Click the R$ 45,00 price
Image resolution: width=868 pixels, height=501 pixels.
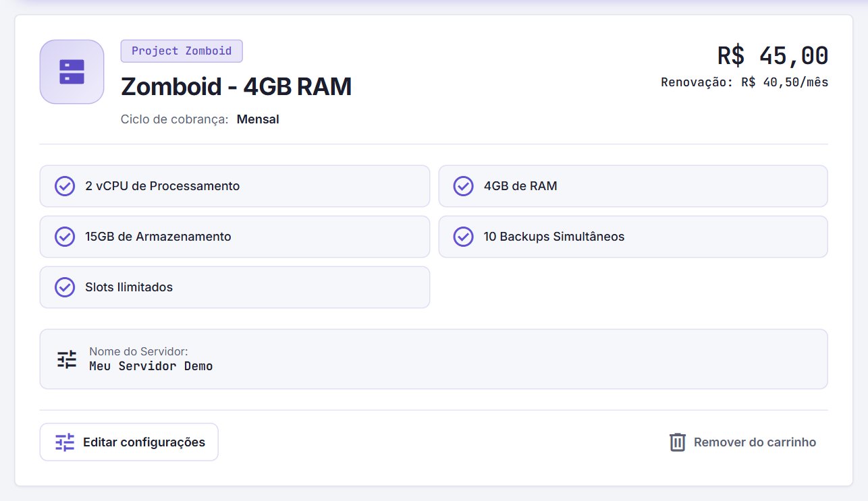tap(773, 55)
